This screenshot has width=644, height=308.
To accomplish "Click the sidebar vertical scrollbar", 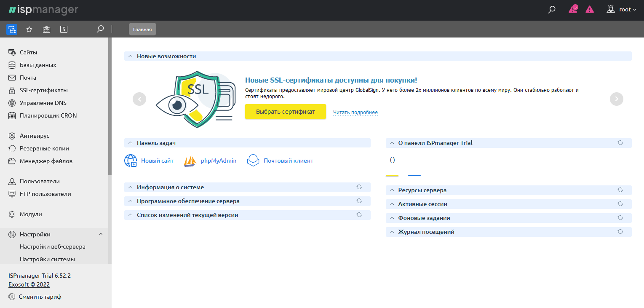I will point(110,106).
